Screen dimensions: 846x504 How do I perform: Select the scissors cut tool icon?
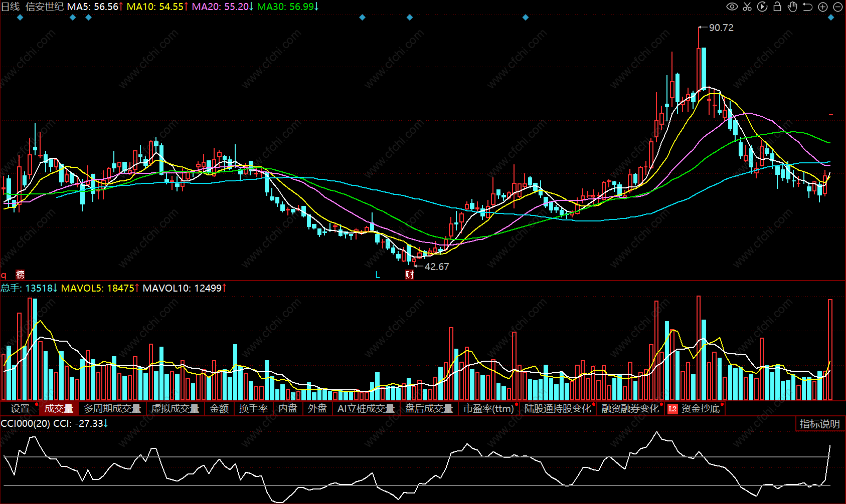tap(747, 7)
